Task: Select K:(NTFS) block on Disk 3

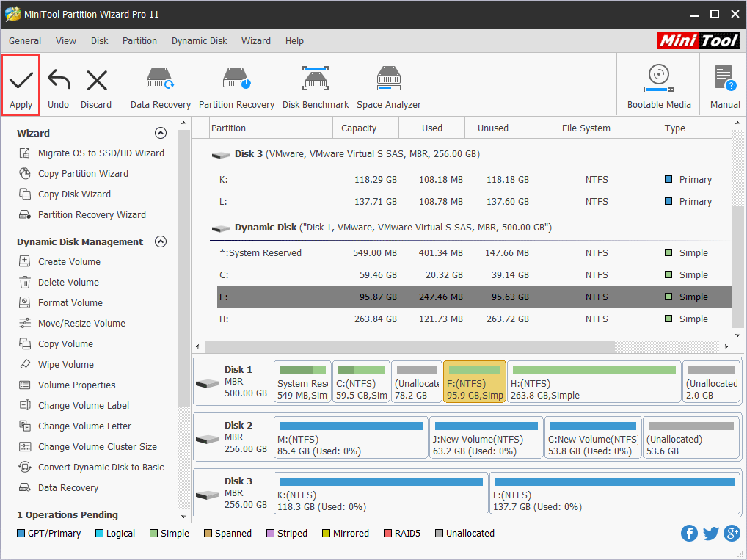Action: click(x=381, y=493)
